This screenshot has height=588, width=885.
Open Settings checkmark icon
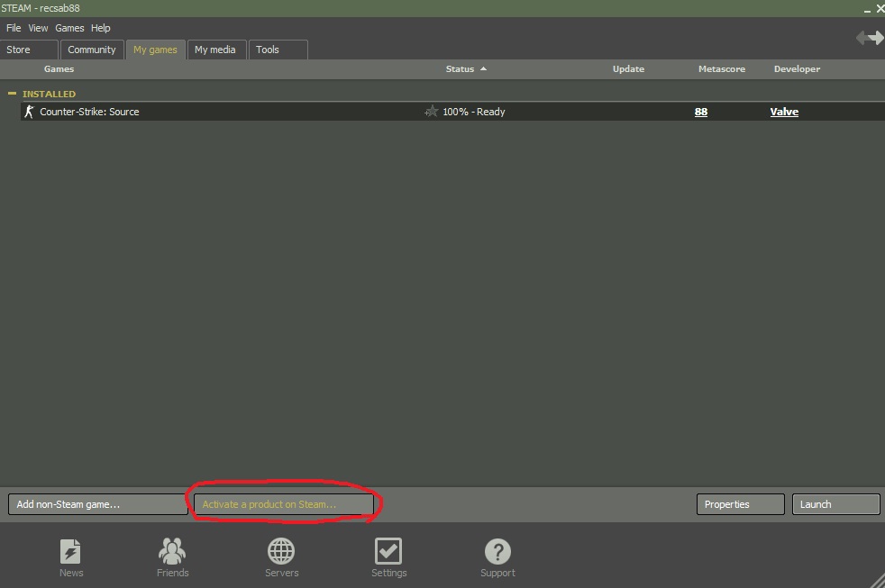pyautogui.click(x=388, y=551)
